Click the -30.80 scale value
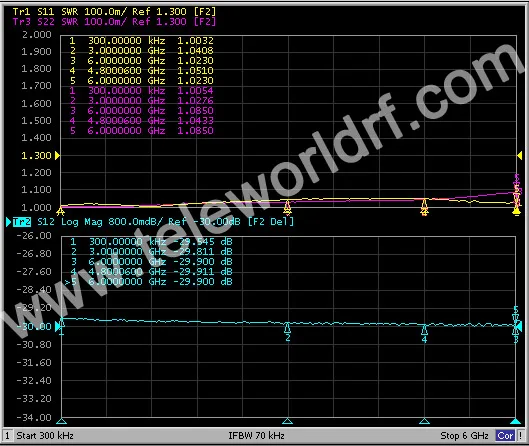529x446 pixels. tap(34, 344)
